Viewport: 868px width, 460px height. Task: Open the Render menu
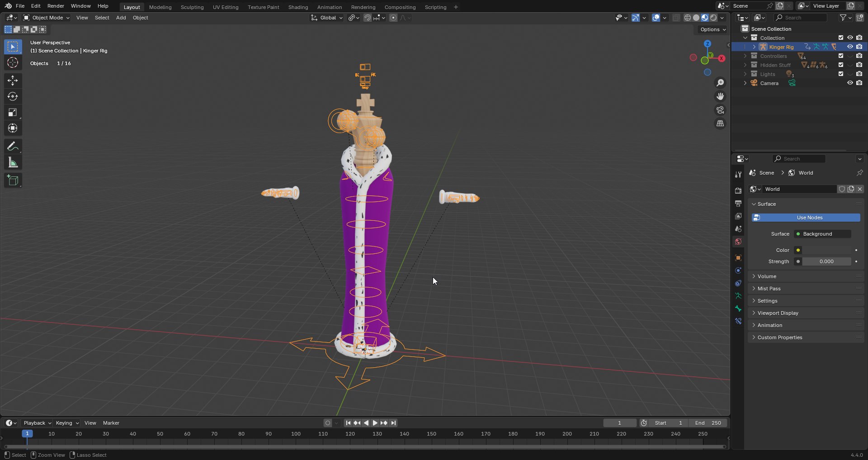[x=56, y=6]
